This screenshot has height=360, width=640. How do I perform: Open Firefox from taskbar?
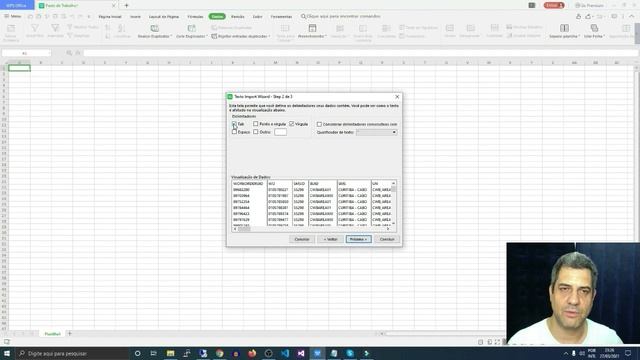coord(252,353)
